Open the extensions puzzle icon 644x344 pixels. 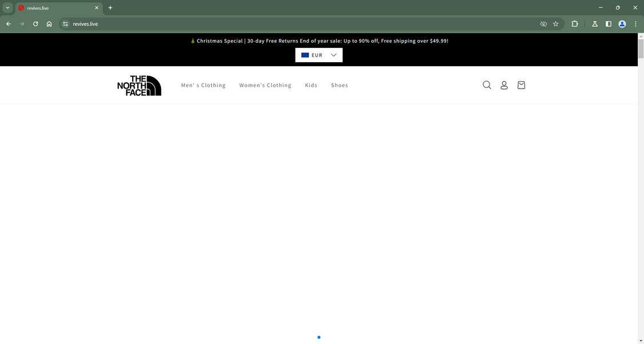(x=575, y=24)
